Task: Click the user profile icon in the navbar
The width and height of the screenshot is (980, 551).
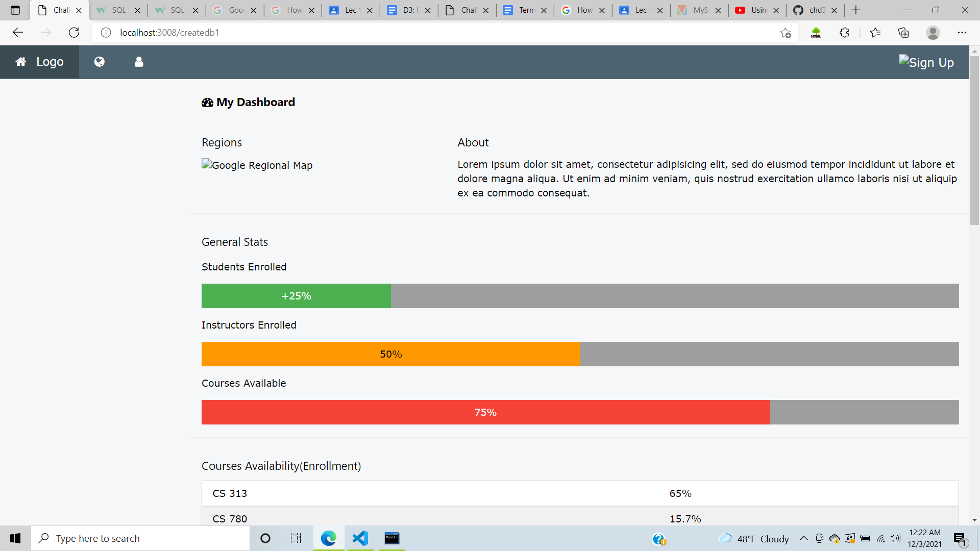Action: [x=138, y=62]
